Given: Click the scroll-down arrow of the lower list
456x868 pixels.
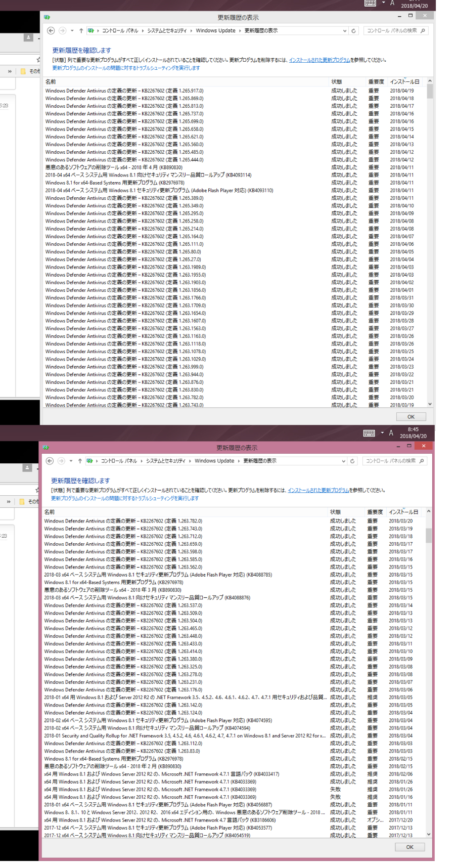Looking at the screenshot, I should click(429, 834).
